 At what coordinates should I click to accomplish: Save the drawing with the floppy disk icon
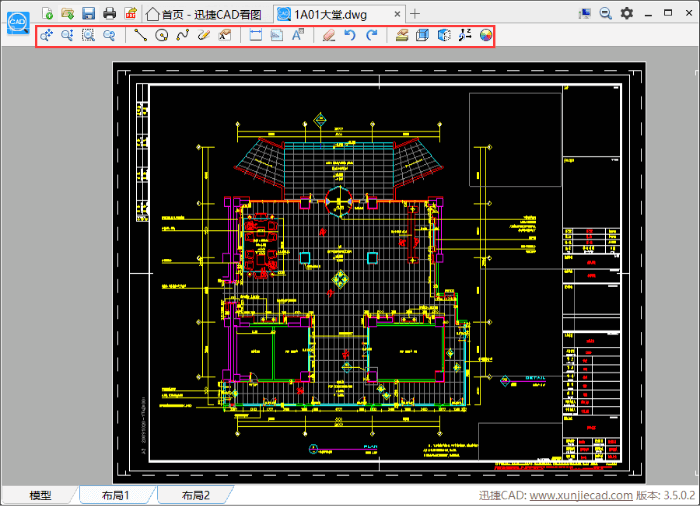coord(88,13)
